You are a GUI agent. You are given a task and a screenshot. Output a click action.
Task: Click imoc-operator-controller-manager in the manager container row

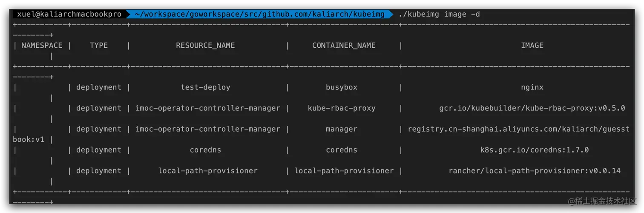[208, 129]
